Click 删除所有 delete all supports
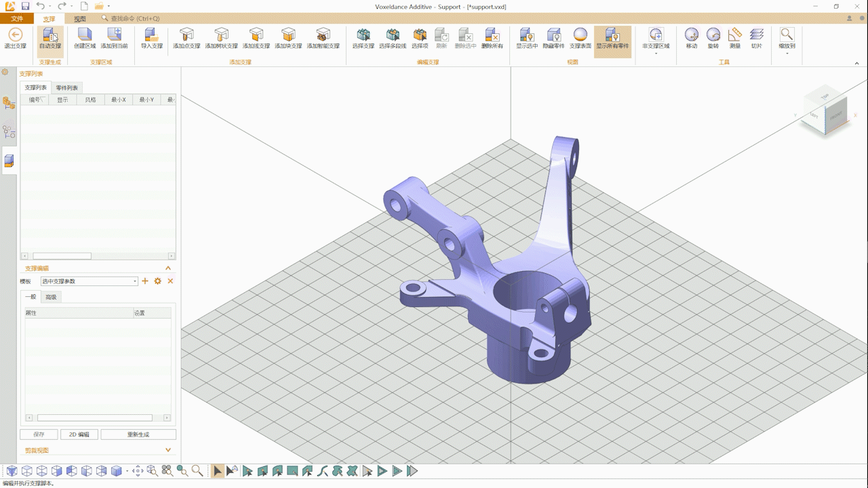868x488 pixels. pyautogui.click(x=492, y=39)
